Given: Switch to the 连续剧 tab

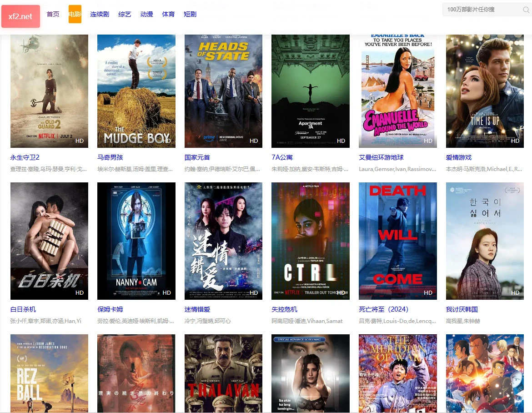Looking at the screenshot, I should click(x=100, y=14).
